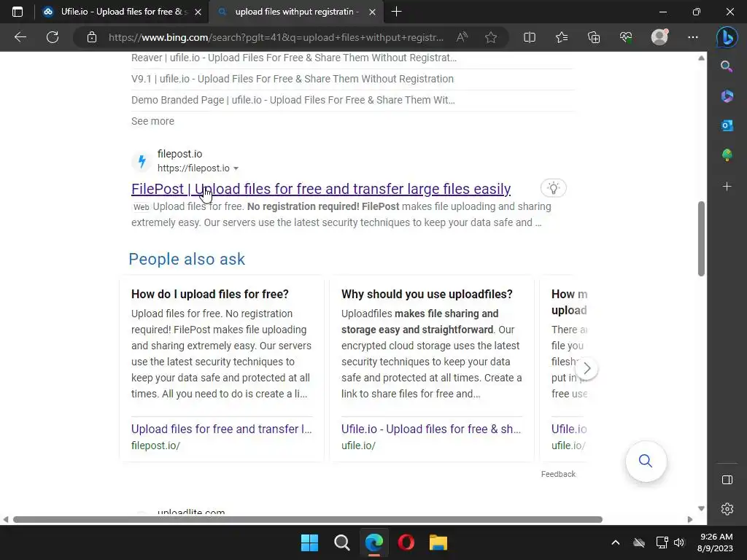Image resolution: width=747 pixels, height=560 pixels.
Task: Switch to the Ufile.io tab
Action: tap(122, 12)
